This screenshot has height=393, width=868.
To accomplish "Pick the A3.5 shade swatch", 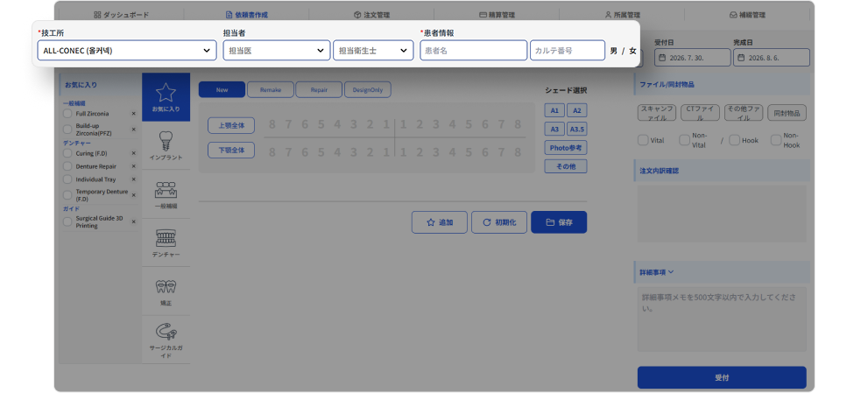I will click(577, 129).
